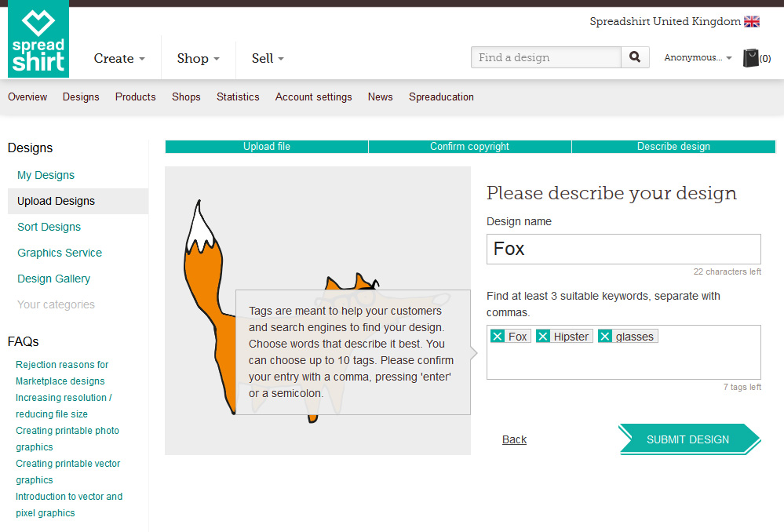
Task: Go to the Statistics menu item
Action: tap(238, 97)
